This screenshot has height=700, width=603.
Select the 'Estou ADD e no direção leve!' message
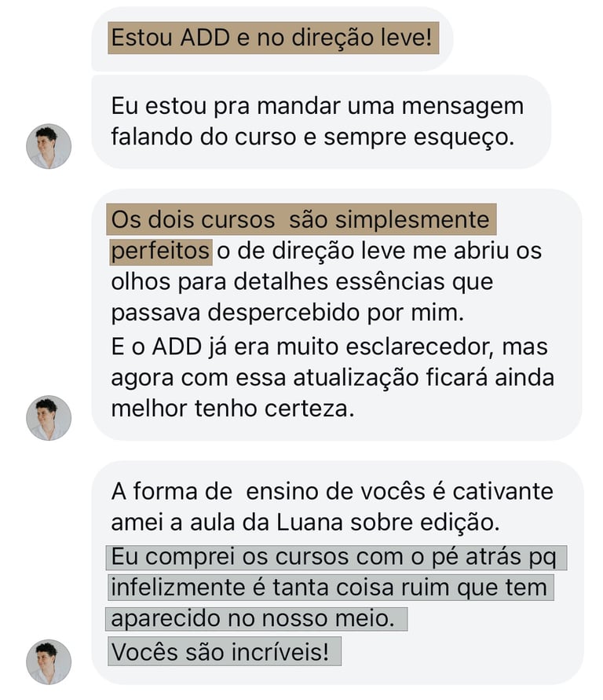pos(273,38)
